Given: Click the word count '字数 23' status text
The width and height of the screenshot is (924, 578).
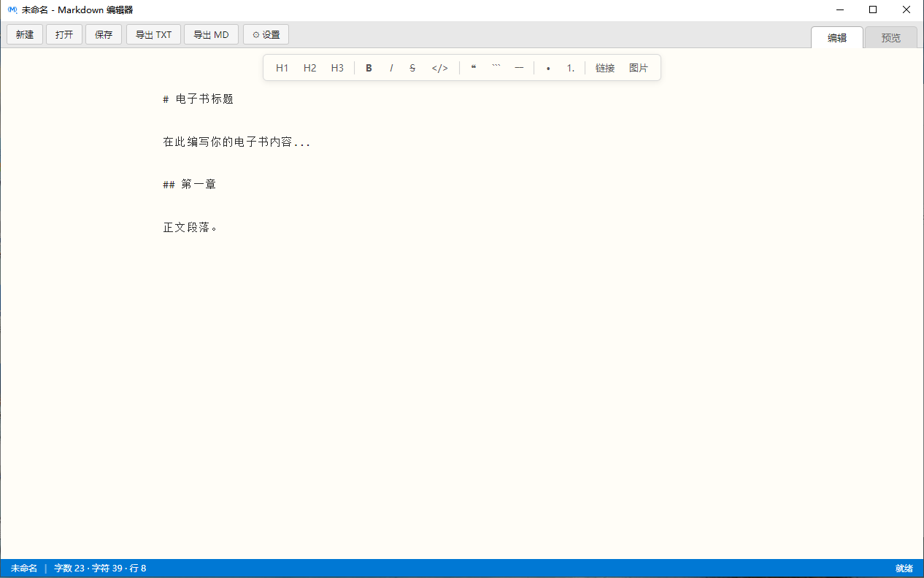Looking at the screenshot, I should tap(69, 569).
